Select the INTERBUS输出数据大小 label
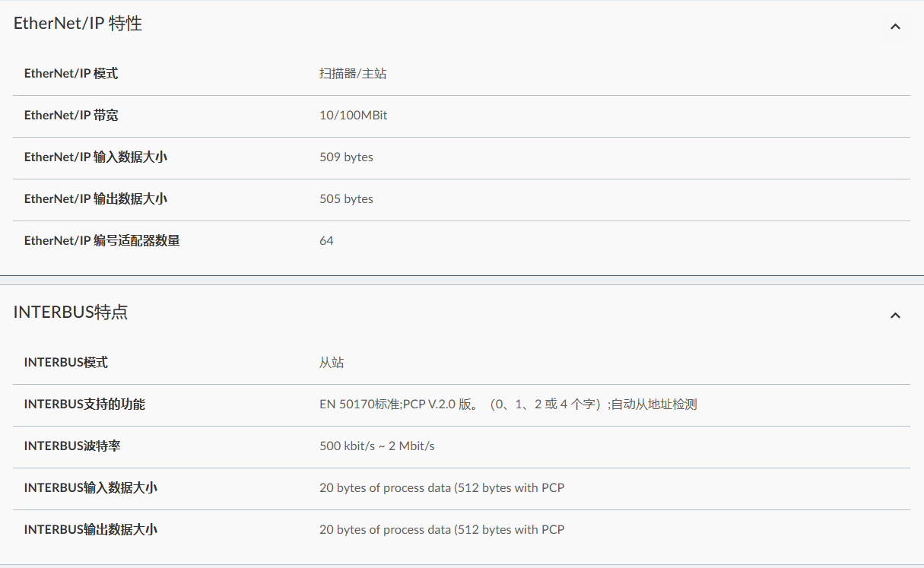Viewport: 924px width, 568px height. [90, 530]
